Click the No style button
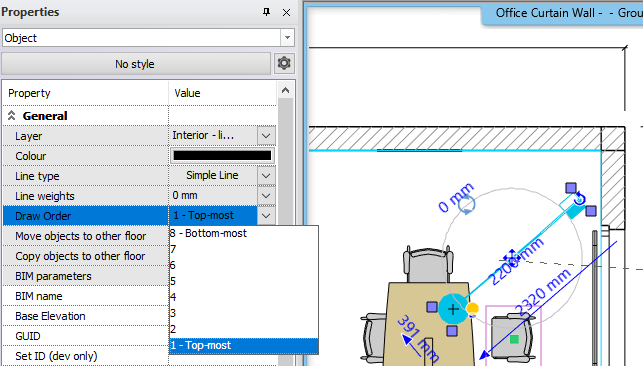Screen dimensions: 643x366 [x=136, y=64]
